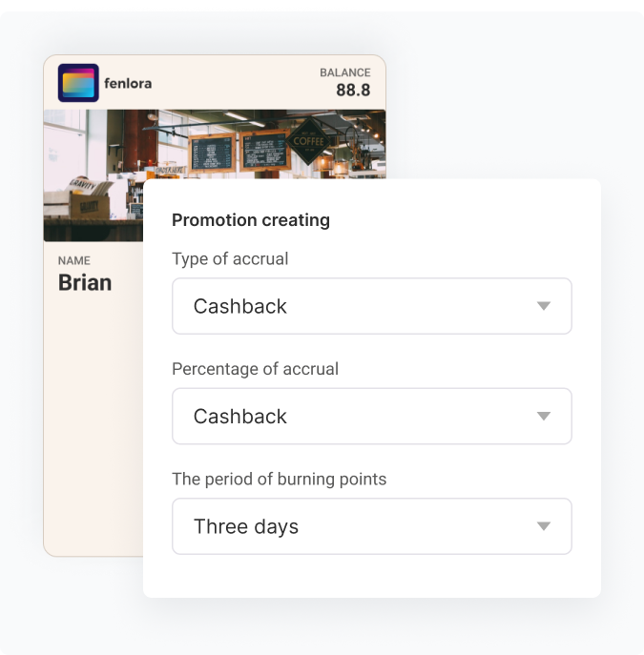
Task: Expand Percentage of accrual using its arrow
Action: point(544,416)
